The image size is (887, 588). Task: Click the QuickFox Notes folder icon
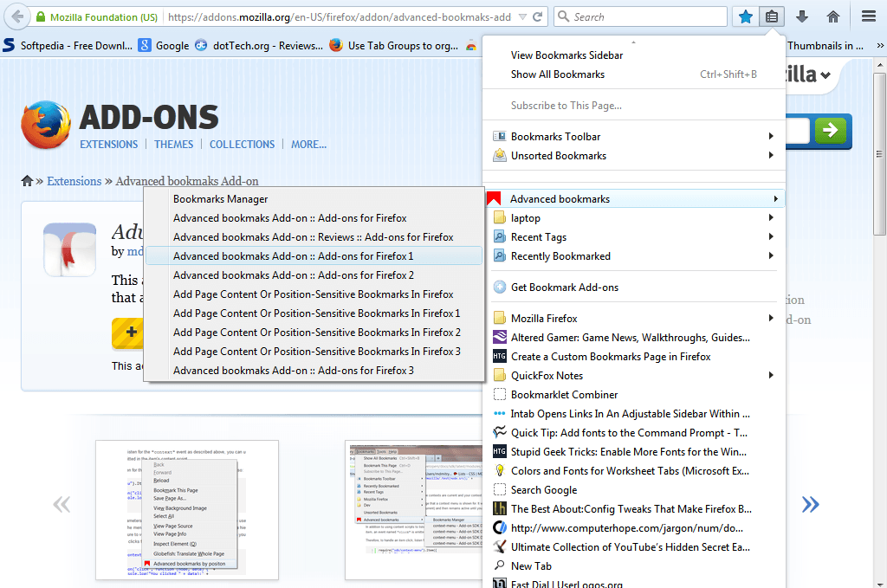coord(498,375)
